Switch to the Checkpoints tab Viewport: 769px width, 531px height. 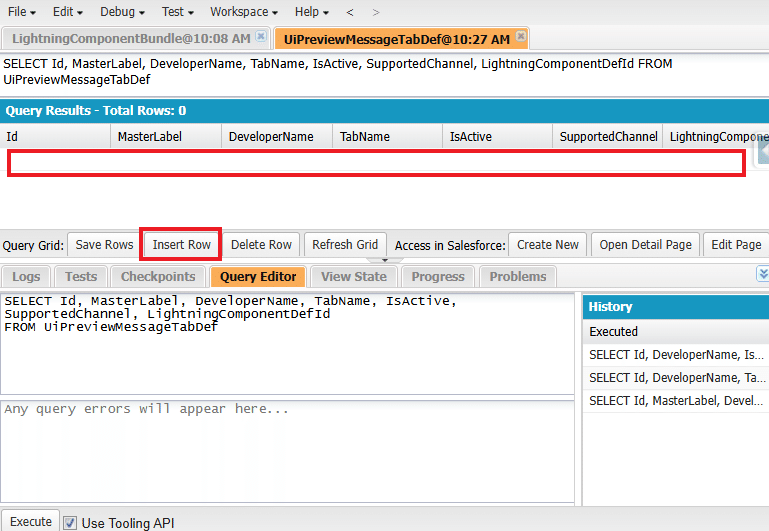(158, 277)
